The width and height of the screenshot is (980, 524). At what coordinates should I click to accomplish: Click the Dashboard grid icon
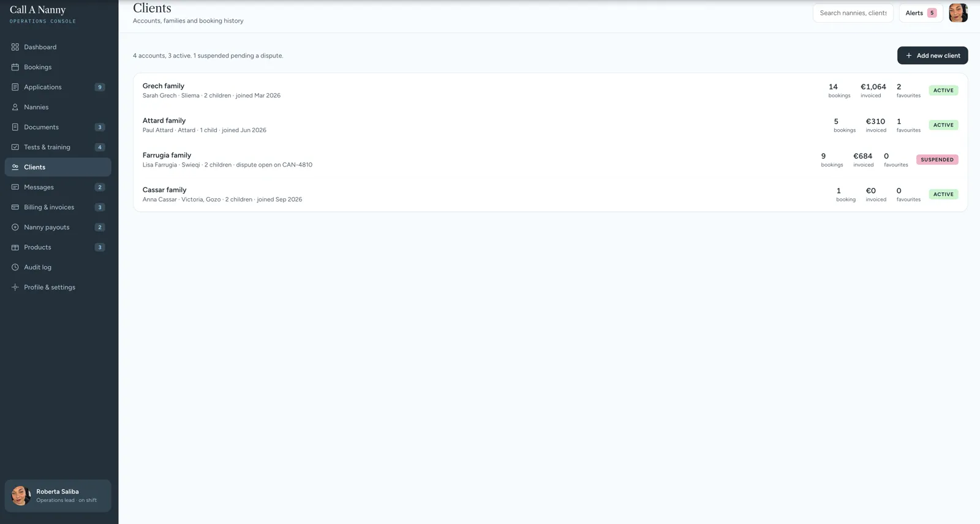(15, 47)
